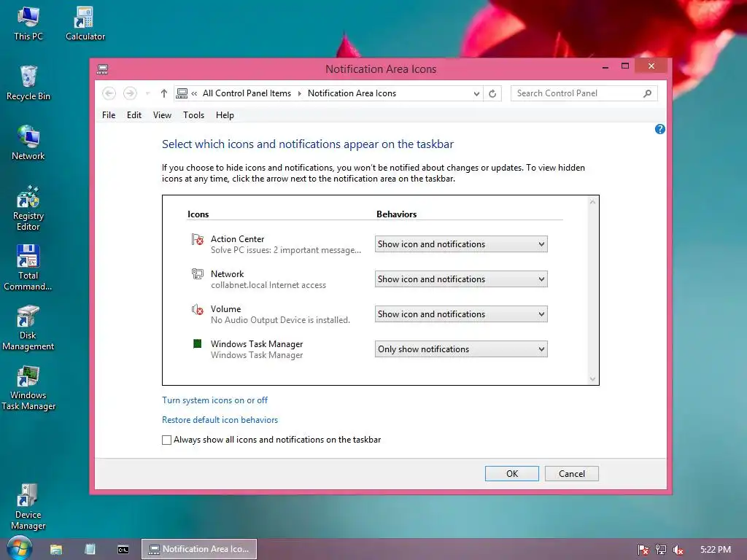Click All Control Panel Items breadcrumb

[247, 93]
